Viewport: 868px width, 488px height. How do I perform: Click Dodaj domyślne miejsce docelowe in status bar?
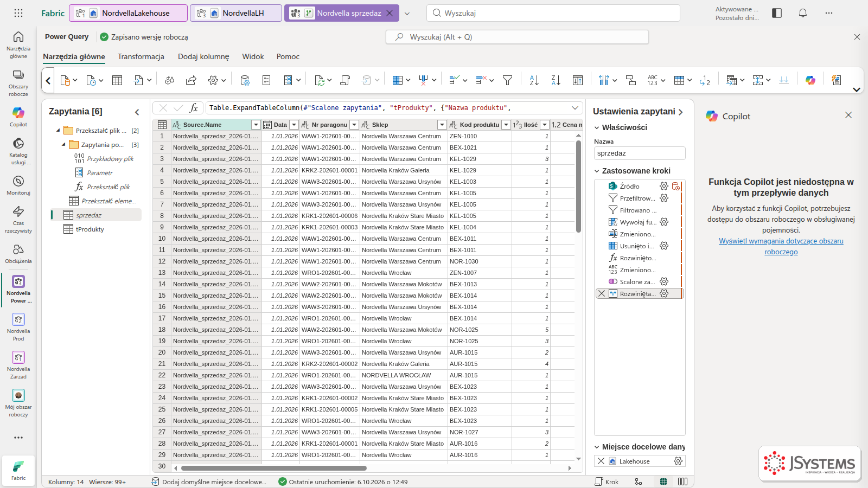tap(209, 481)
